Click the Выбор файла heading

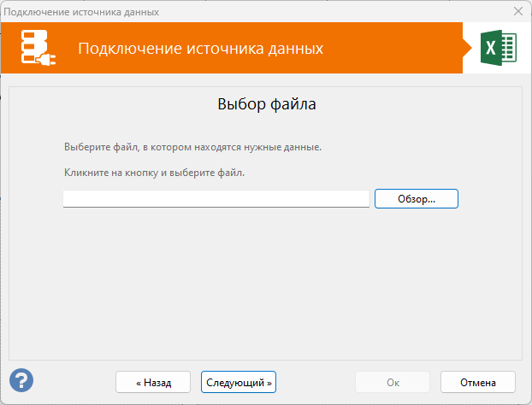coord(266,105)
